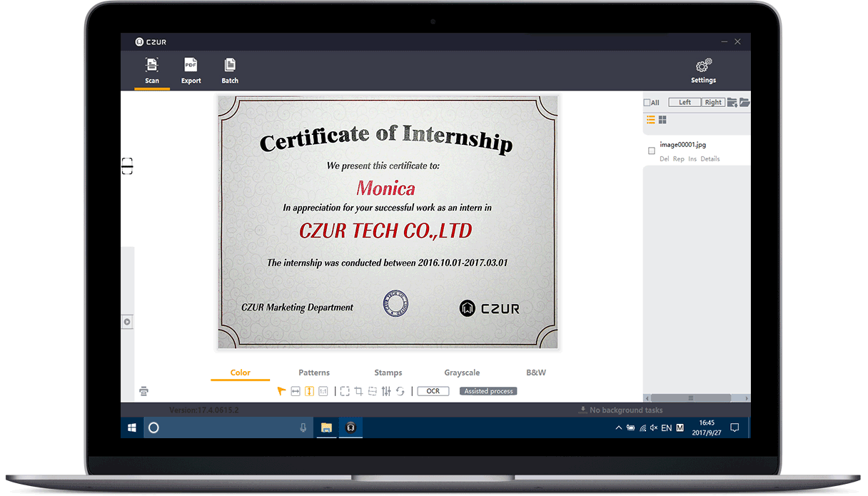Click Rep under image00001.jpg
Screen dimensions: 868x496
(679, 159)
